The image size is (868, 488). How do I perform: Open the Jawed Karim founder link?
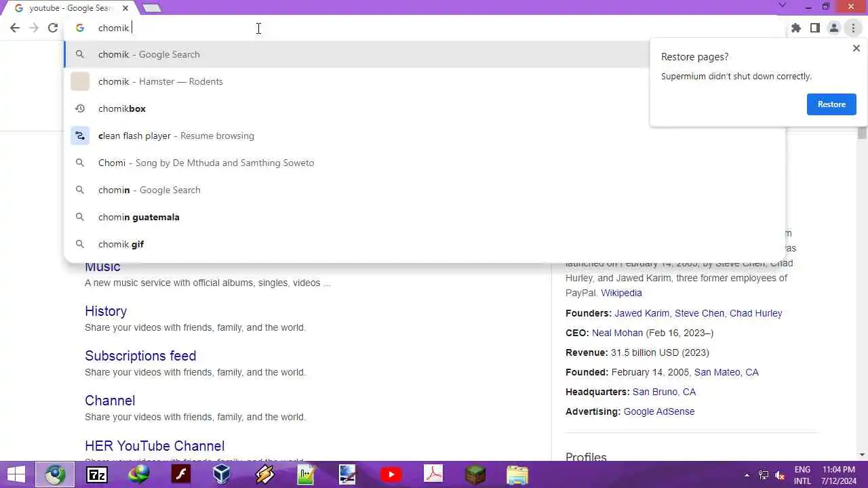click(642, 313)
